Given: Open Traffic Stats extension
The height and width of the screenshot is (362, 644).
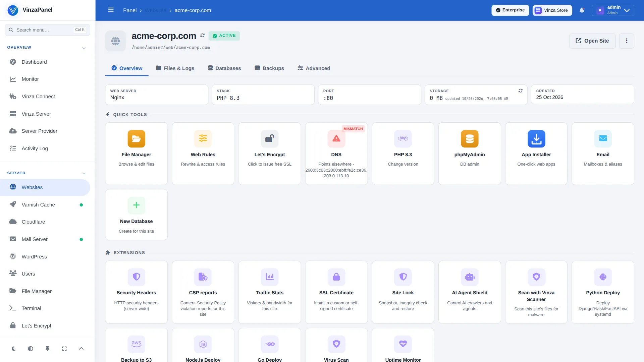Looking at the screenshot, I should 269,292.
